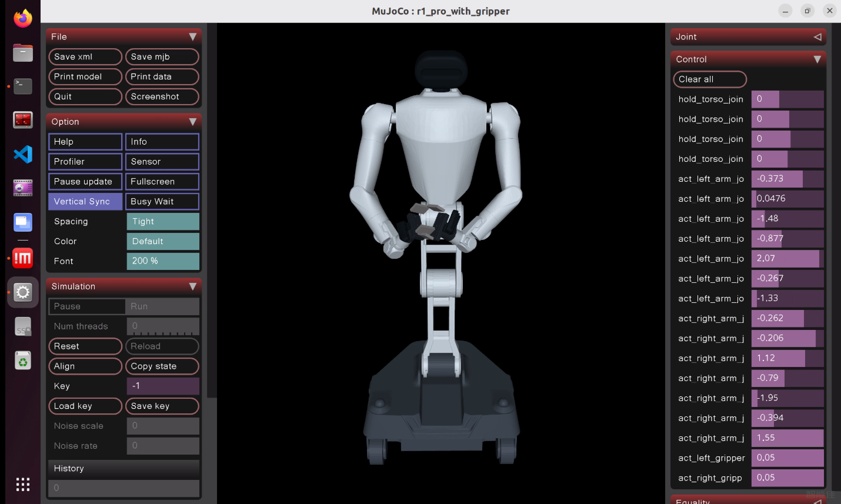Select Pause in the Simulation section
This screenshot has width=841, height=504.
[x=87, y=306]
